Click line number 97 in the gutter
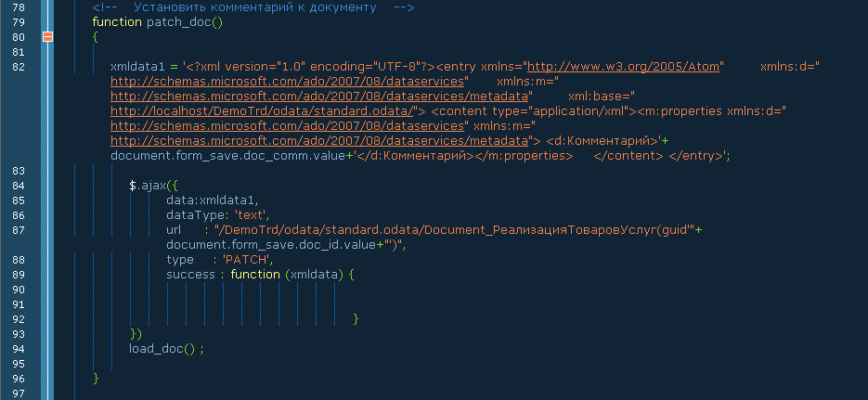868x400 pixels. pyautogui.click(x=19, y=394)
